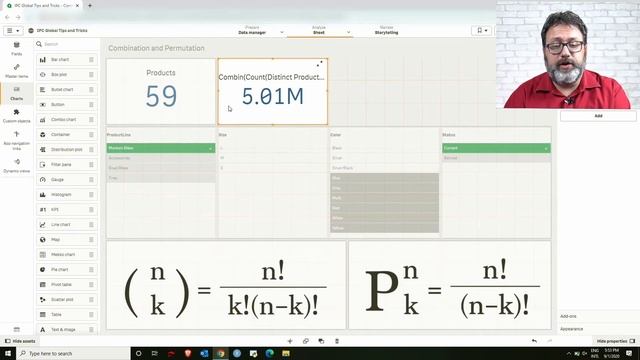Select the KPI chart item

tap(67, 209)
